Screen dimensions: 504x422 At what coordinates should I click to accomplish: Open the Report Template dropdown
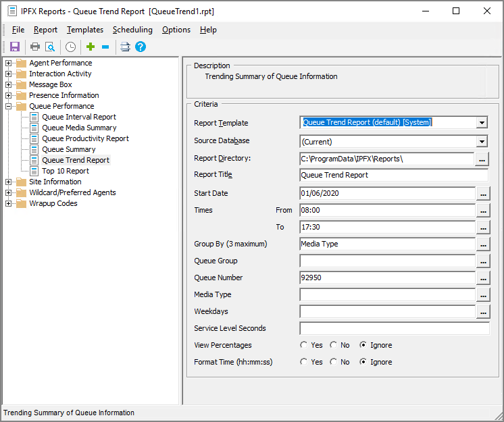482,122
